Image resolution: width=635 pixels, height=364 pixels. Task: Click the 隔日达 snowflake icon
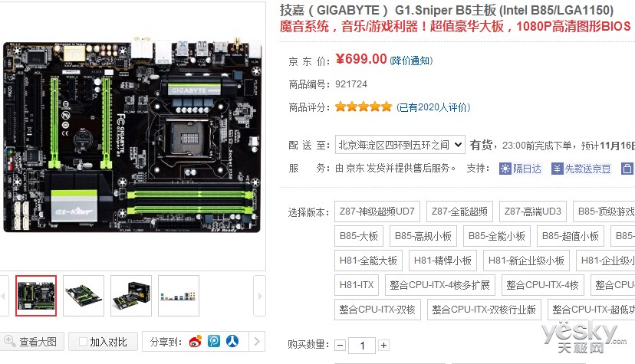505,169
